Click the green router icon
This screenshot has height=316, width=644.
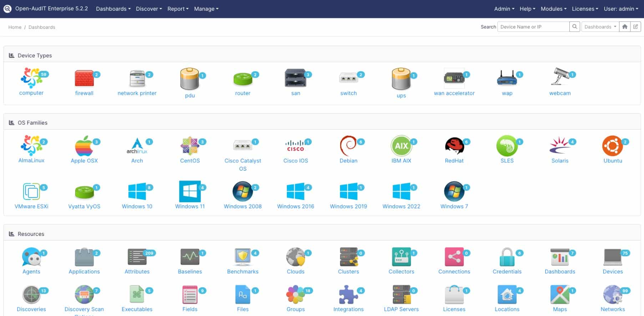(x=243, y=79)
